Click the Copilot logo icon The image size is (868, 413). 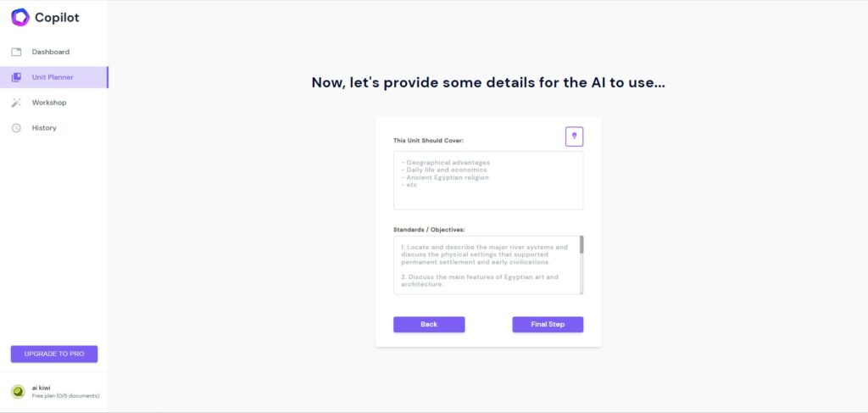[x=20, y=17]
